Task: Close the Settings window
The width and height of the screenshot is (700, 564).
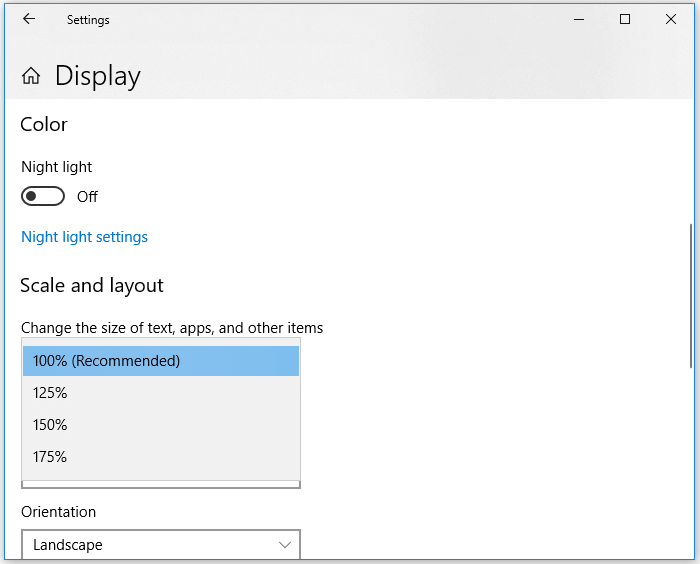Action: 671,19
